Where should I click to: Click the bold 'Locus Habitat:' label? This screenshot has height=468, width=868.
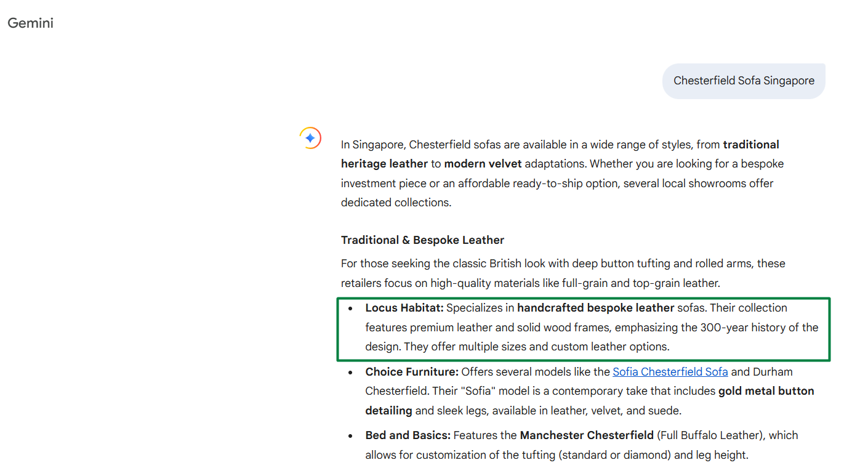[x=404, y=308]
